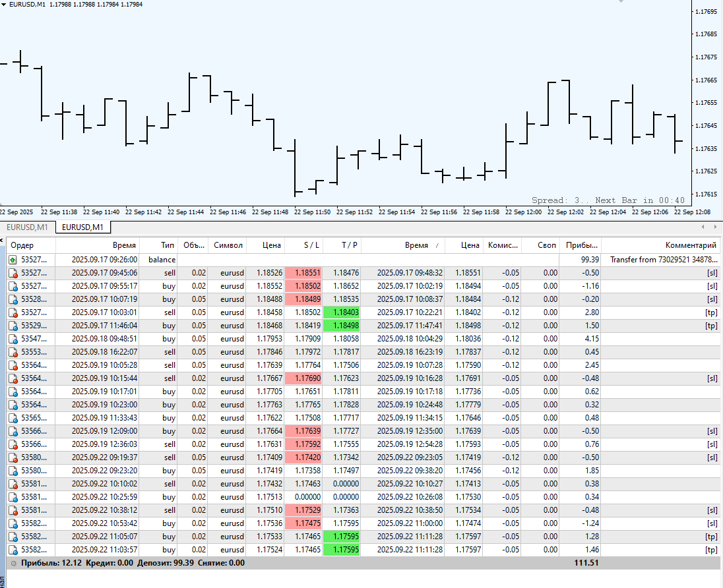Click the order icon of the buy opened 2025.09.22 11:05:07
The image size is (723, 588).
13,537
